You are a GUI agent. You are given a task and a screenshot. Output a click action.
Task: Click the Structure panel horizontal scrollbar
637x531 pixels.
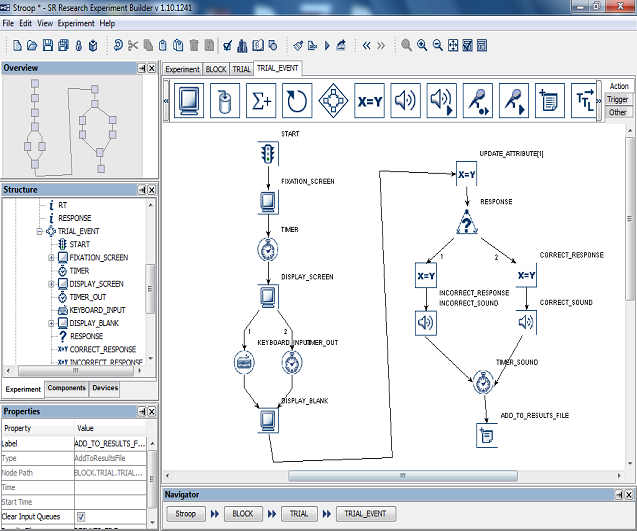75,371
